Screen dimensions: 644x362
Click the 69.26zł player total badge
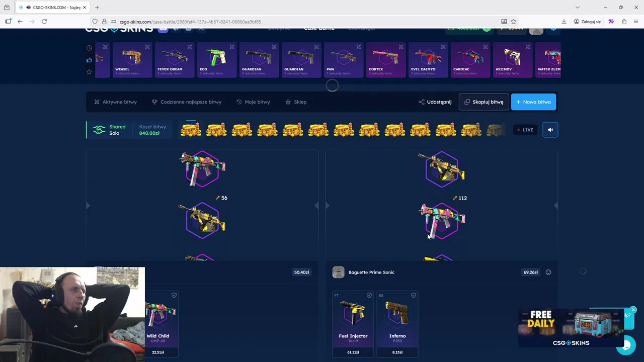click(530, 272)
